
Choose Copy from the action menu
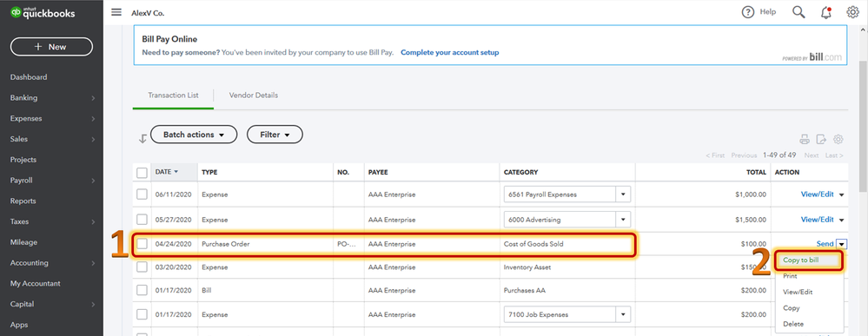click(792, 307)
